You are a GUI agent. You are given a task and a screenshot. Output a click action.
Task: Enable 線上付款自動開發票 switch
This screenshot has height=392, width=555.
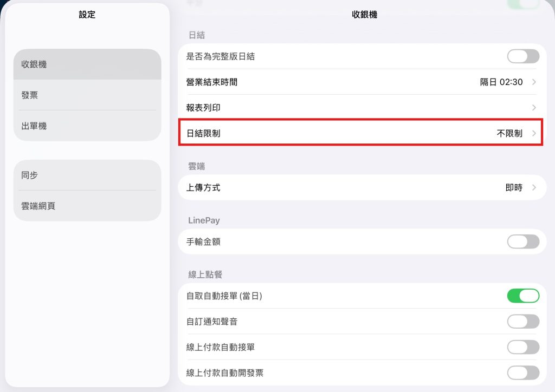(523, 373)
